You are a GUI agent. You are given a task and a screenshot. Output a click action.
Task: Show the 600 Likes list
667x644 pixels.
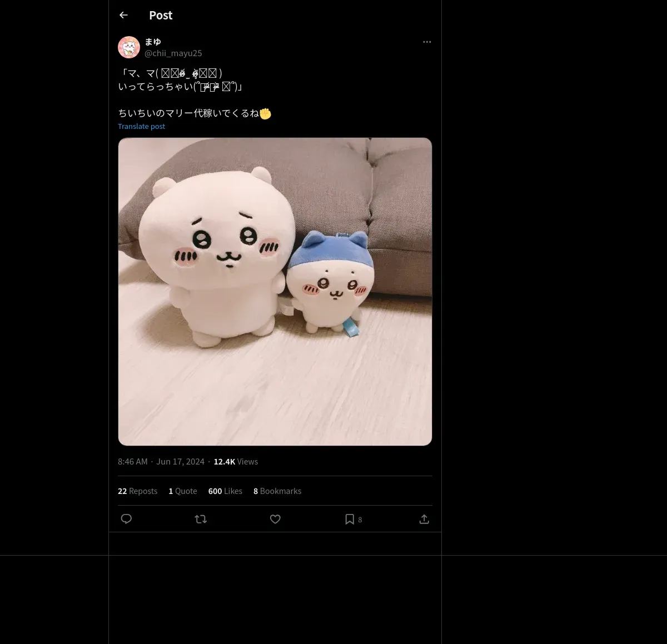coord(225,491)
